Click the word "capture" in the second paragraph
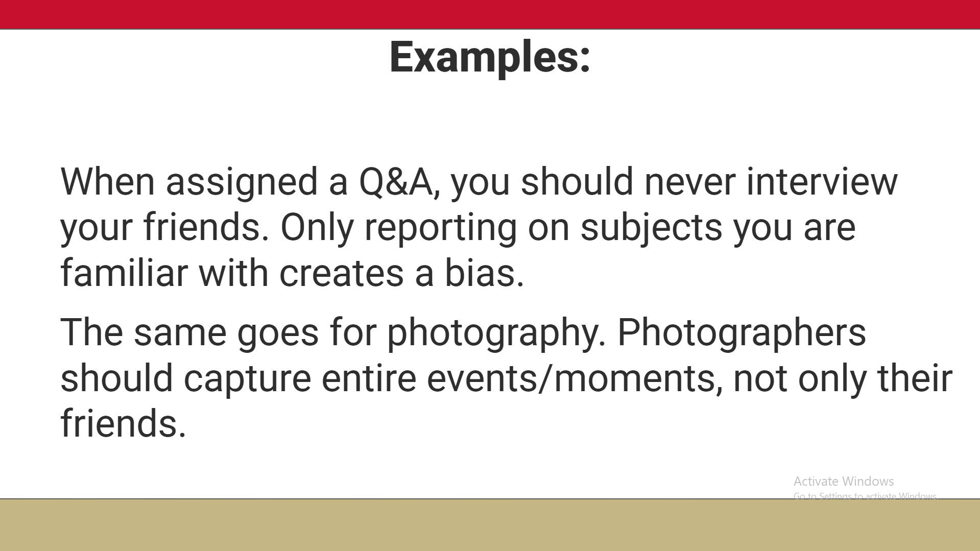Viewport: 980px width, 551px height. (x=247, y=378)
